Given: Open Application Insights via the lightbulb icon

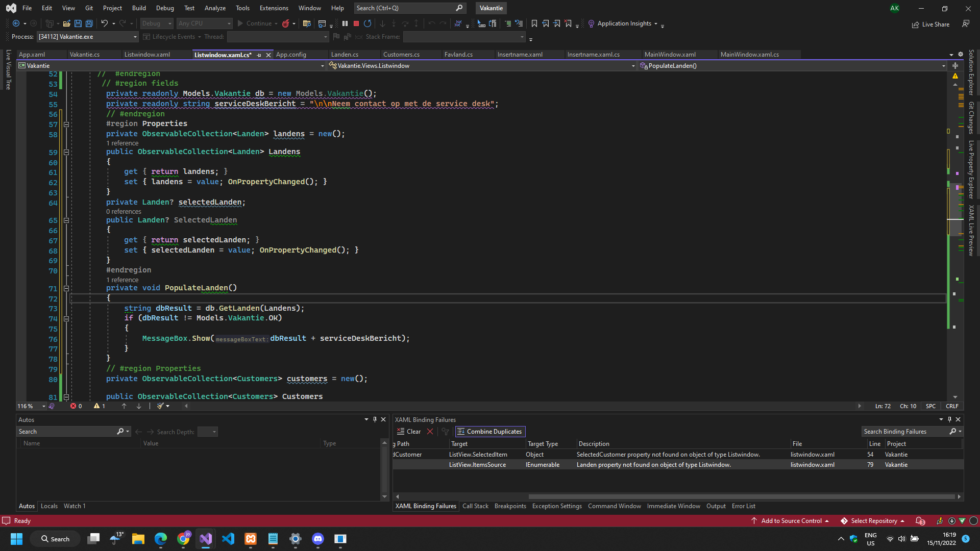Looking at the screenshot, I should tap(591, 23).
